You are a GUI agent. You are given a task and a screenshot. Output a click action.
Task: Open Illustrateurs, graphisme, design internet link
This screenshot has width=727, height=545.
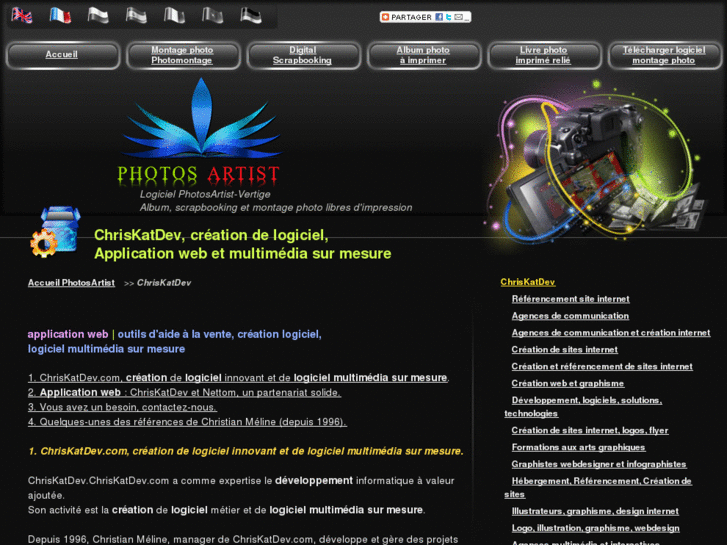coord(595,512)
